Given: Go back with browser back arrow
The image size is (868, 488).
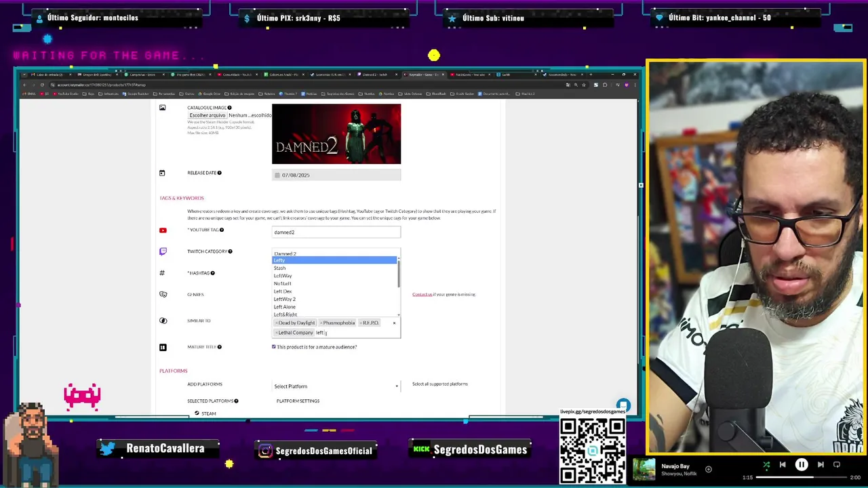Looking at the screenshot, I should click(24, 85).
